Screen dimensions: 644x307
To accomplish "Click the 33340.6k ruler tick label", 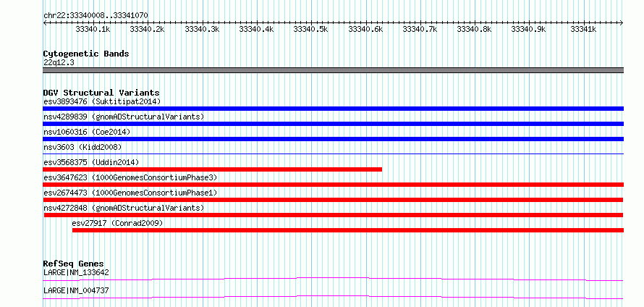I will pyautogui.click(x=365, y=29).
